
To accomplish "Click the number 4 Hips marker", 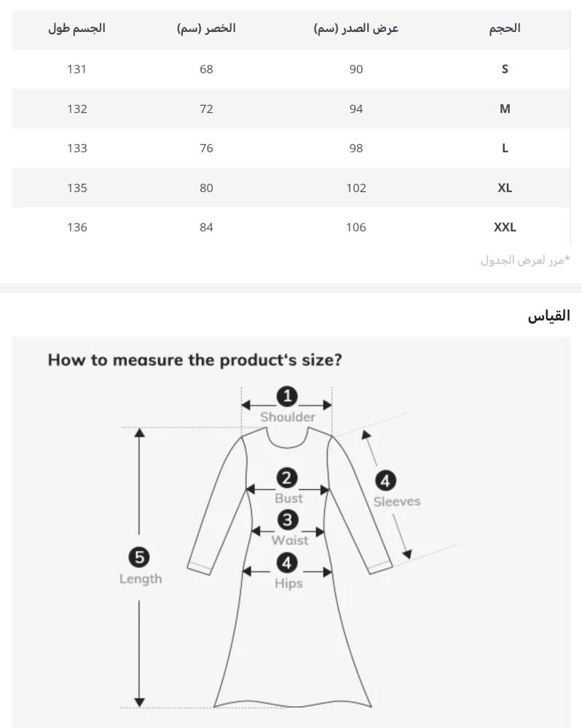I will 288,563.
